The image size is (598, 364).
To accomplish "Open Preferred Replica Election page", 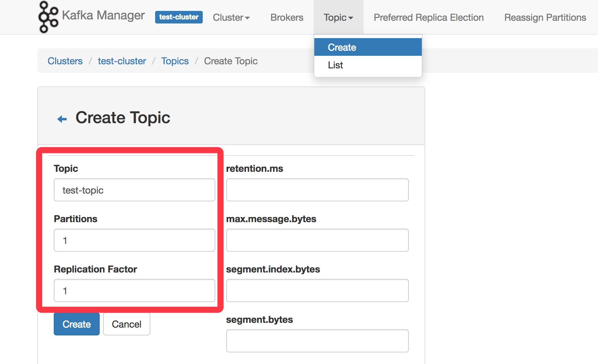I will 429,17.
